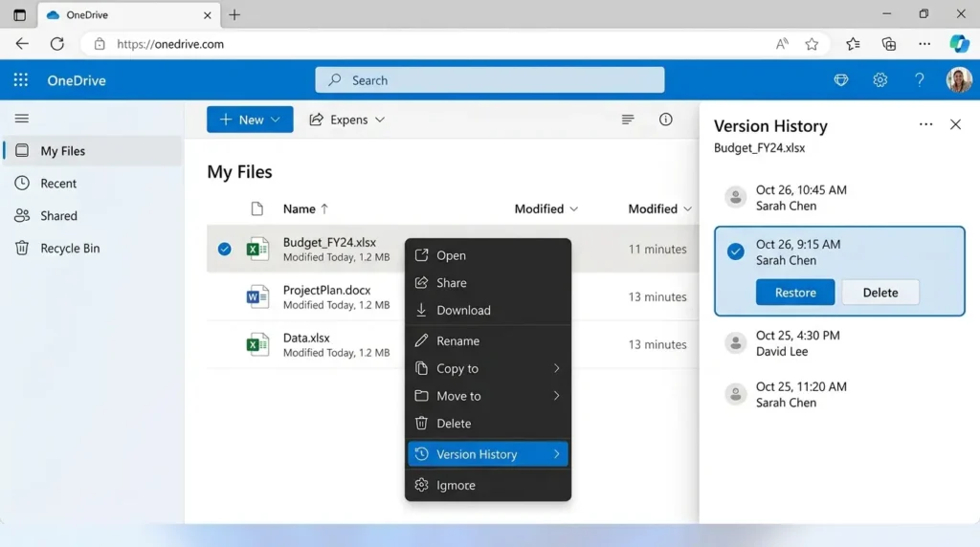The image size is (980, 547).
Task: Open the tab actions icon in title bar
Action: tap(20, 15)
